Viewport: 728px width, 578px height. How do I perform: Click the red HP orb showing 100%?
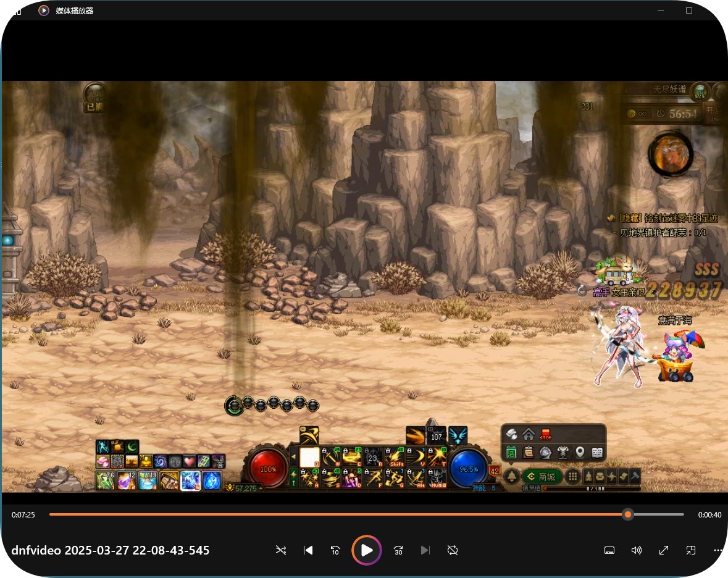coord(268,469)
